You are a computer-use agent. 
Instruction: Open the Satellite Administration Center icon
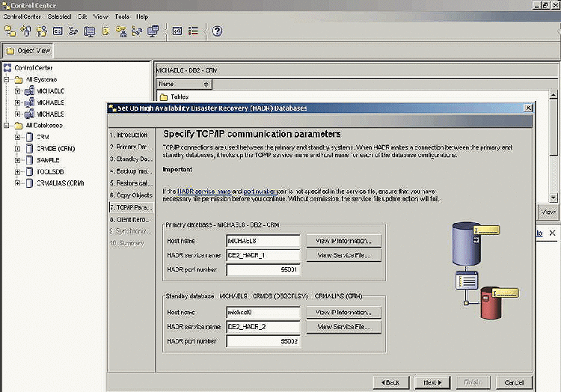click(x=42, y=31)
